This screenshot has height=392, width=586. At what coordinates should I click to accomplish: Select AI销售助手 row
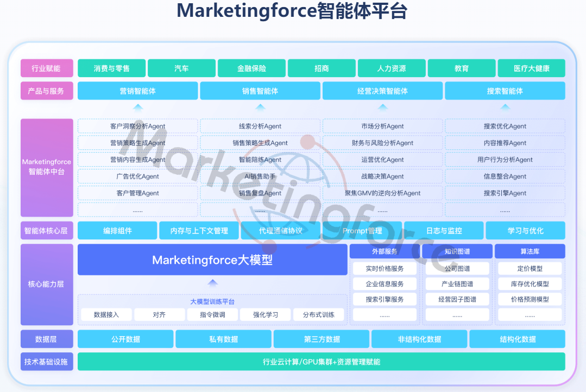pyautogui.click(x=260, y=176)
